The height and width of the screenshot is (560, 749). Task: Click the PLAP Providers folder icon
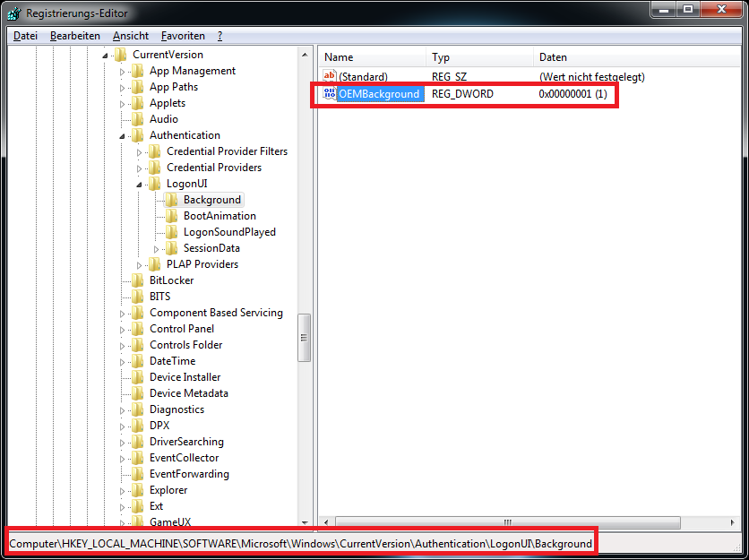[154, 264]
